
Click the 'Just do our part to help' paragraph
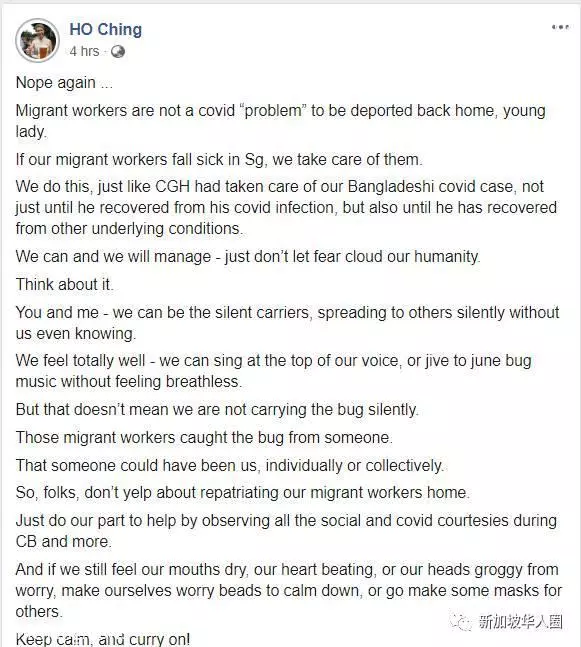[x=286, y=531]
